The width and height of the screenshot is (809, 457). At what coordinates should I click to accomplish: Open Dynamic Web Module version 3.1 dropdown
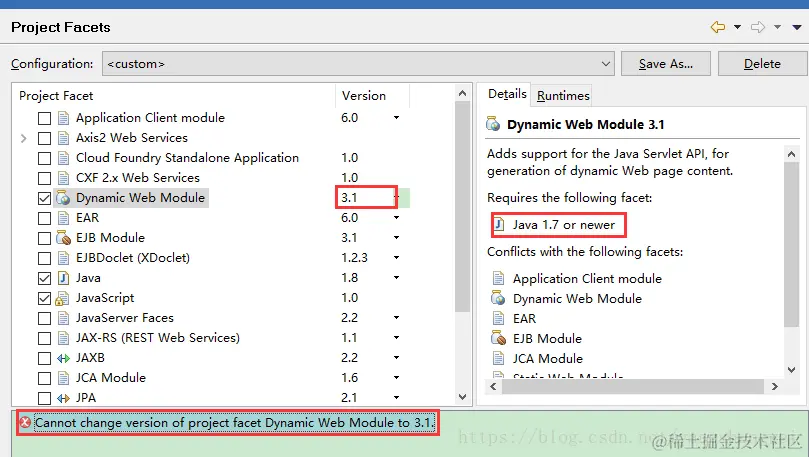[x=397, y=198]
